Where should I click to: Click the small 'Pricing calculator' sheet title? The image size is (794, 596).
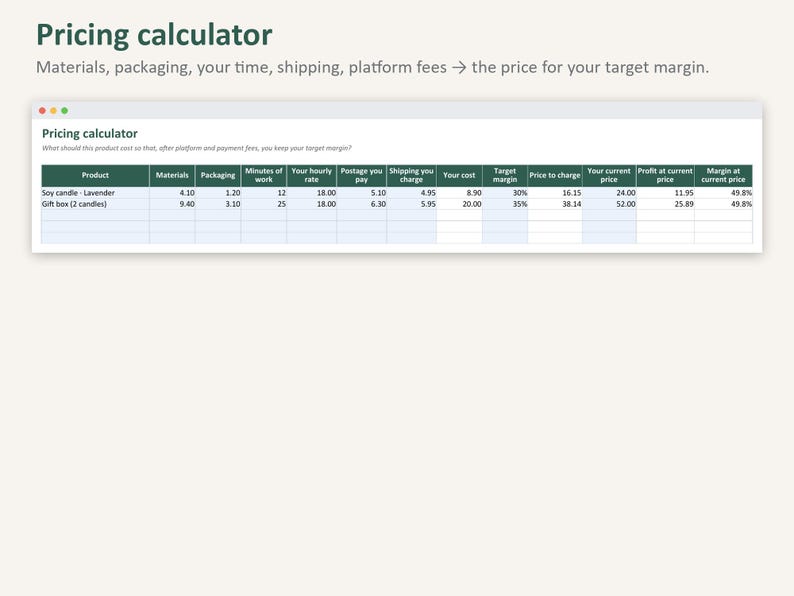(90, 134)
